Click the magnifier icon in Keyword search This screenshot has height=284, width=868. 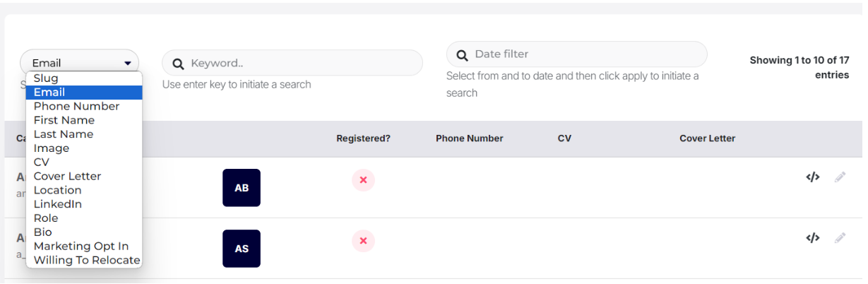[179, 64]
